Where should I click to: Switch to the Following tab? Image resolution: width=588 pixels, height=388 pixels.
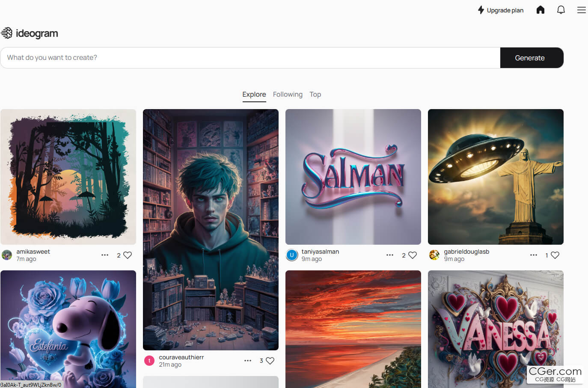pyautogui.click(x=288, y=94)
